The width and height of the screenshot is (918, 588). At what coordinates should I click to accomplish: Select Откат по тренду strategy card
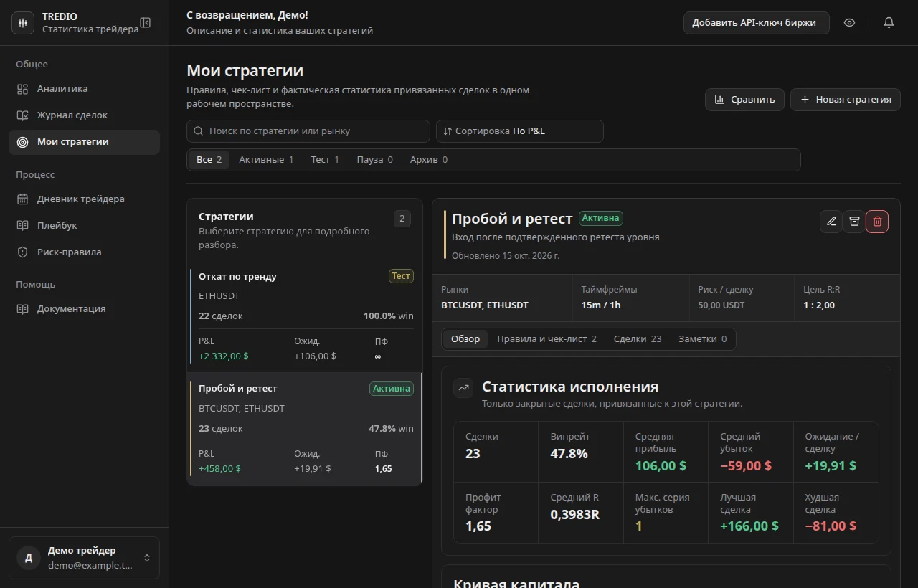point(306,316)
